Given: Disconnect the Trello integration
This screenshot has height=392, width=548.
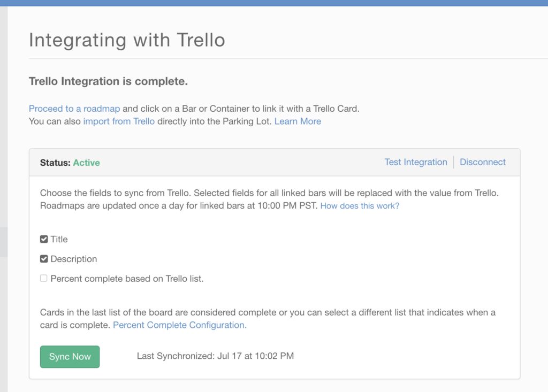Looking at the screenshot, I should [482, 162].
